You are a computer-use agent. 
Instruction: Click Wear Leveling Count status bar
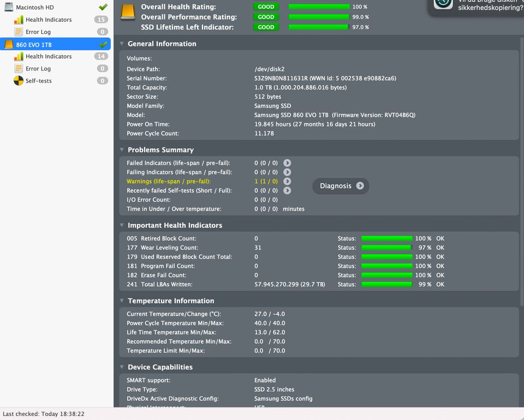click(387, 248)
